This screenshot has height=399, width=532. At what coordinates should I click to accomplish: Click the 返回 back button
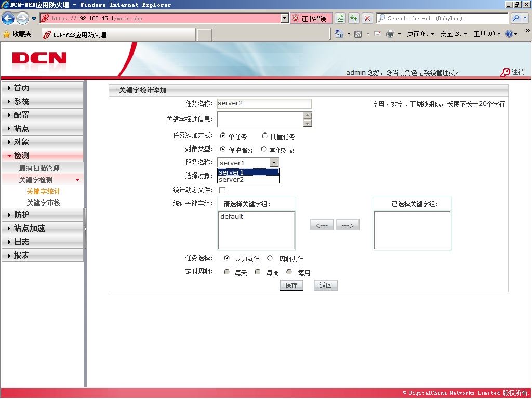[325, 285]
